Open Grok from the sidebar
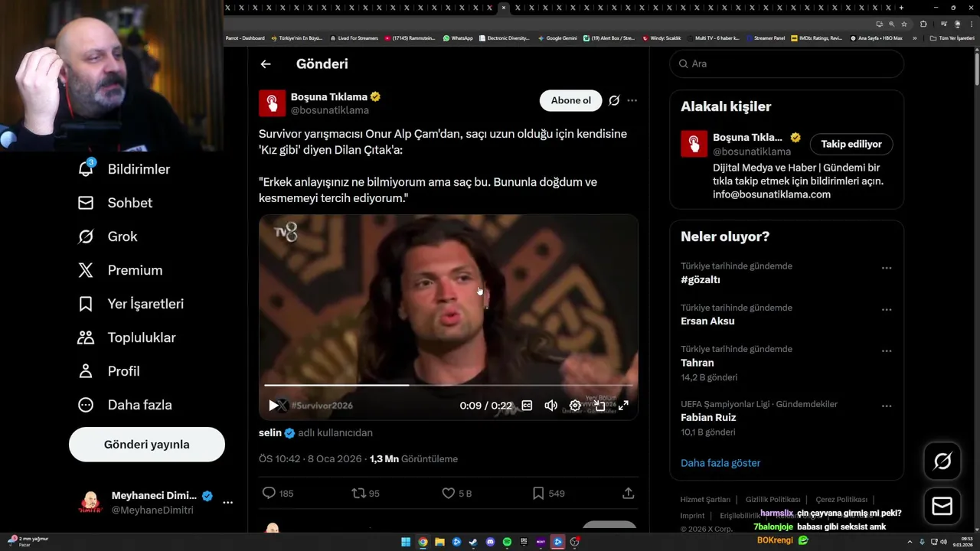Image resolution: width=980 pixels, height=551 pixels. [x=108, y=236]
